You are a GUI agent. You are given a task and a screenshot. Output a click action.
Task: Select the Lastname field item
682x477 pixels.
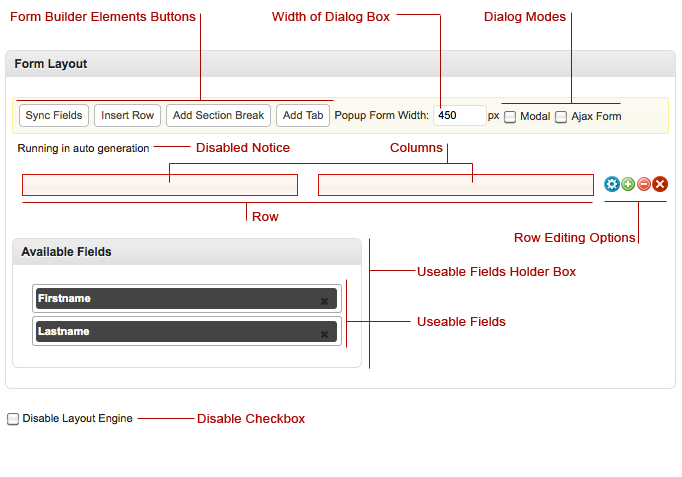pos(187,331)
